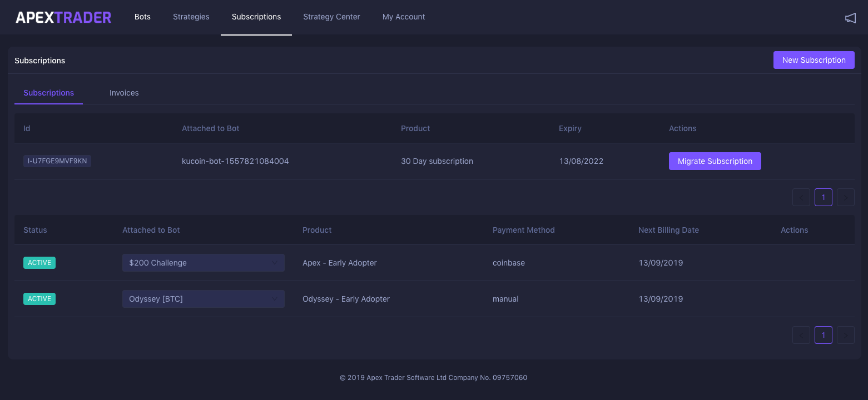Click the subscription ID I-U7FGE9MVF9KN chip
Image resolution: width=868 pixels, height=400 pixels.
point(57,161)
